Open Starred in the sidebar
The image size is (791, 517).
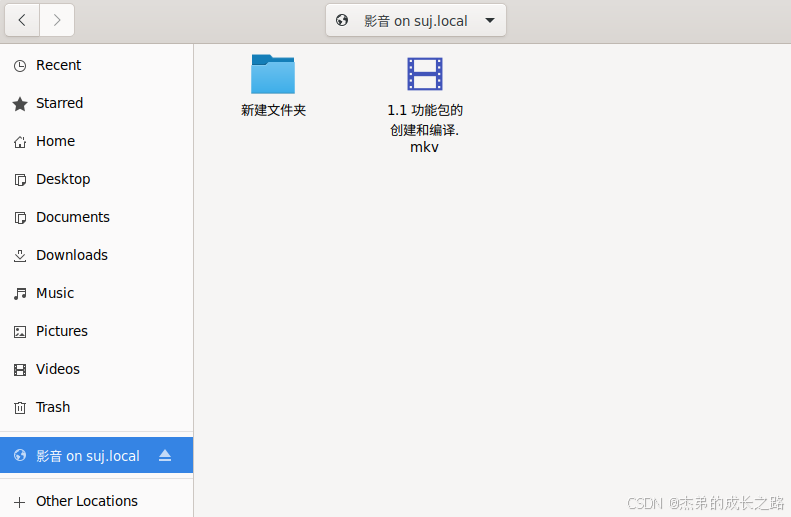(96, 103)
